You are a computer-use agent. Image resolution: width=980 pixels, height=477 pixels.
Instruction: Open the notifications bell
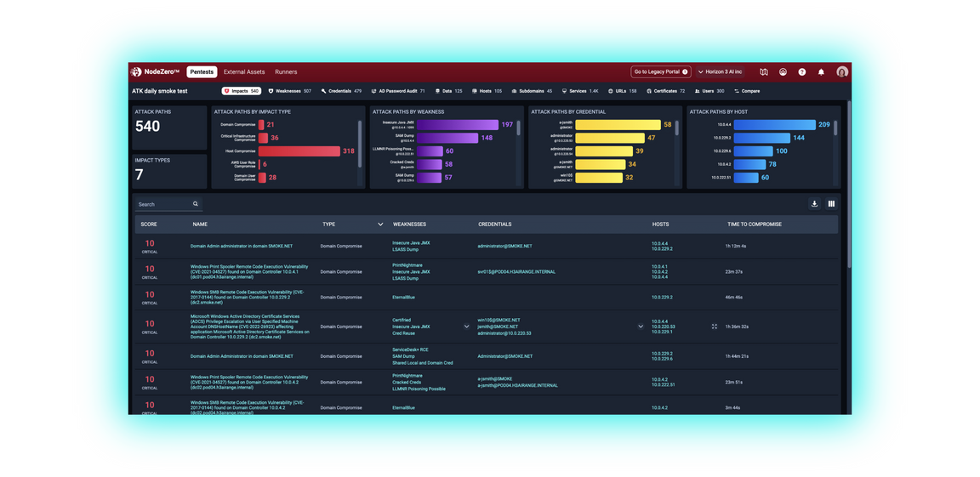(x=821, y=72)
